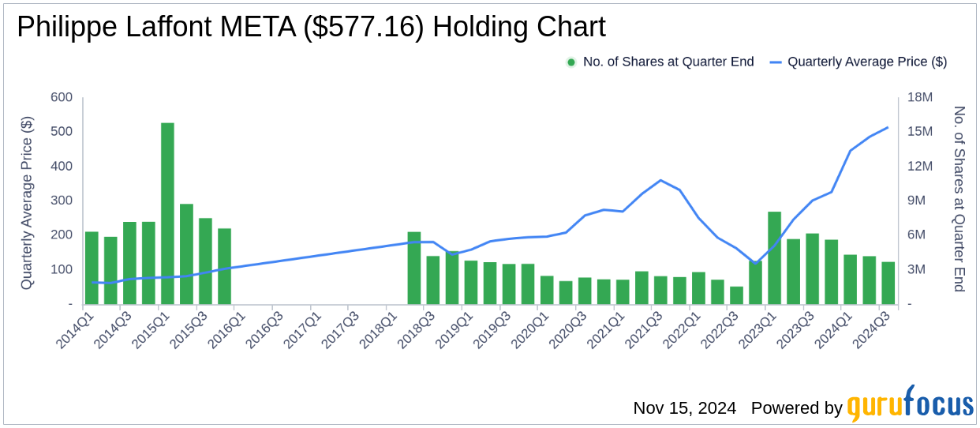Select the 2021Q3 x-axis label
Viewport: 980px width, 428px height.
point(642,329)
